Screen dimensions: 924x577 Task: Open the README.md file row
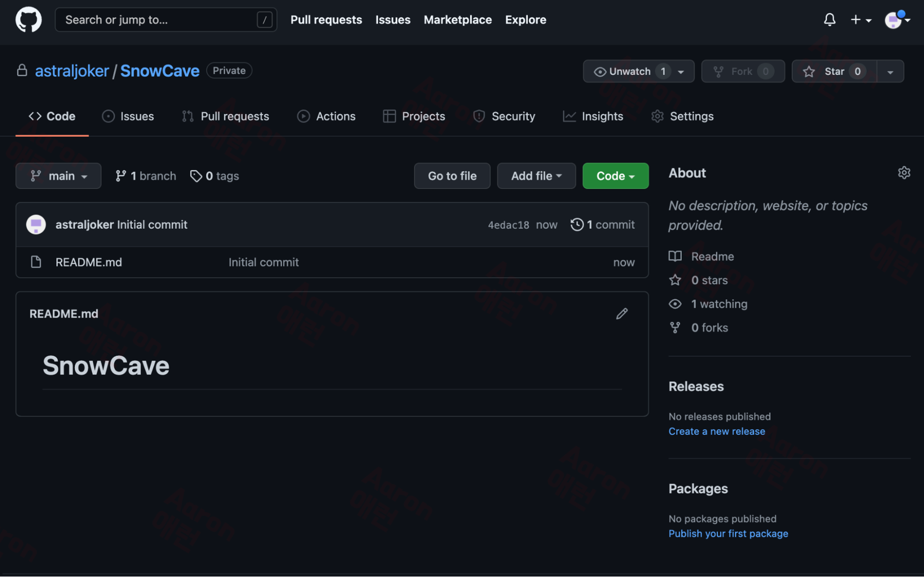click(332, 262)
